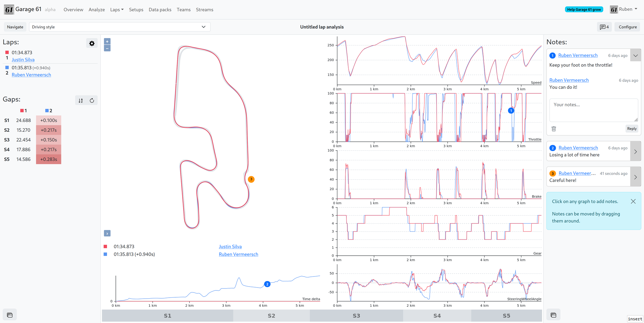Screen dimensions: 644x323
Task: Open the Laps menu
Action: tap(117, 10)
